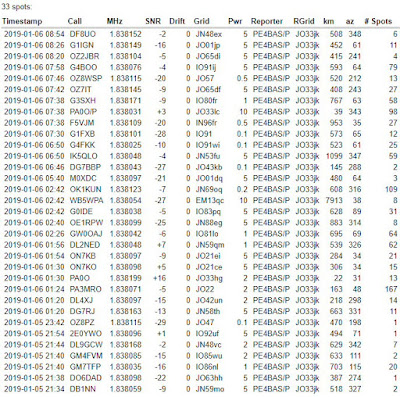
Task: Click distance value 1099
Action: coord(334,156)
